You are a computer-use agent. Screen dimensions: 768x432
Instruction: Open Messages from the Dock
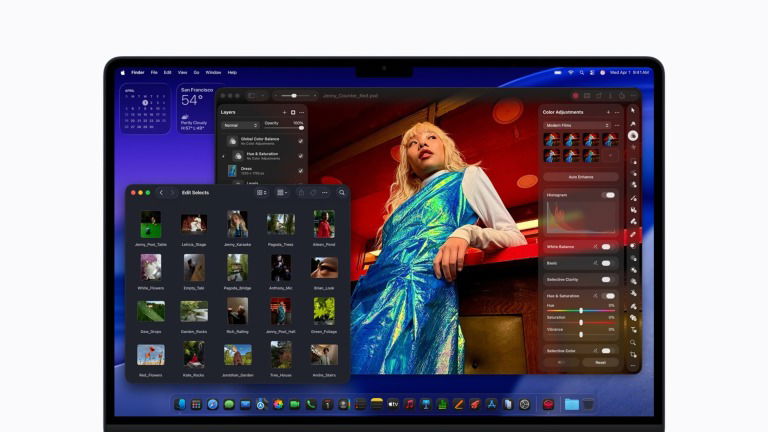[229, 405]
